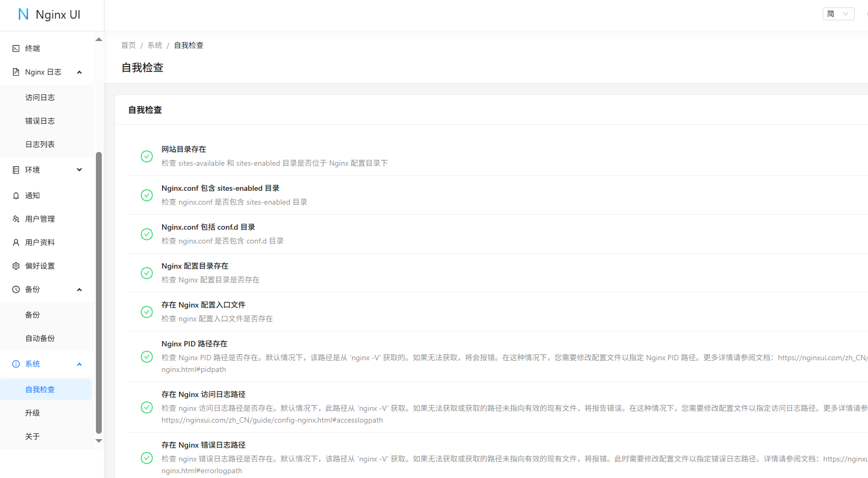Click the 用户管理 users icon
The width and height of the screenshot is (868, 478).
pos(16,219)
